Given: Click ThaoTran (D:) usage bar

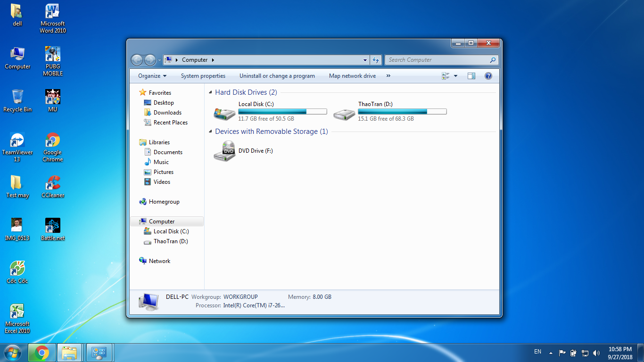Looking at the screenshot, I should [x=402, y=112].
